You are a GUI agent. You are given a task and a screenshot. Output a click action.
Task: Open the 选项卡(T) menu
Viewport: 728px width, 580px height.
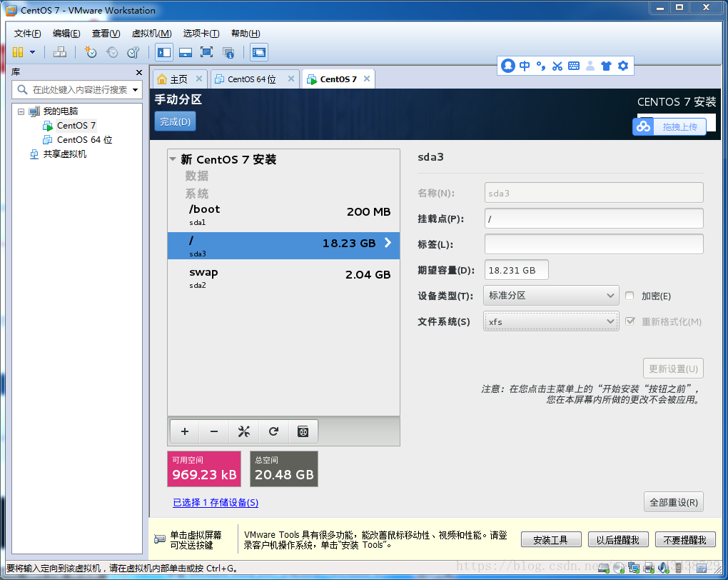[x=201, y=34]
